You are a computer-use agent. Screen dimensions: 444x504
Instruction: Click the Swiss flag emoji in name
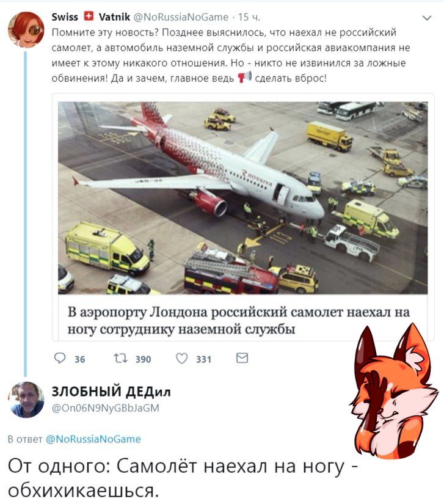pyautogui.click(x=89, y=16)
